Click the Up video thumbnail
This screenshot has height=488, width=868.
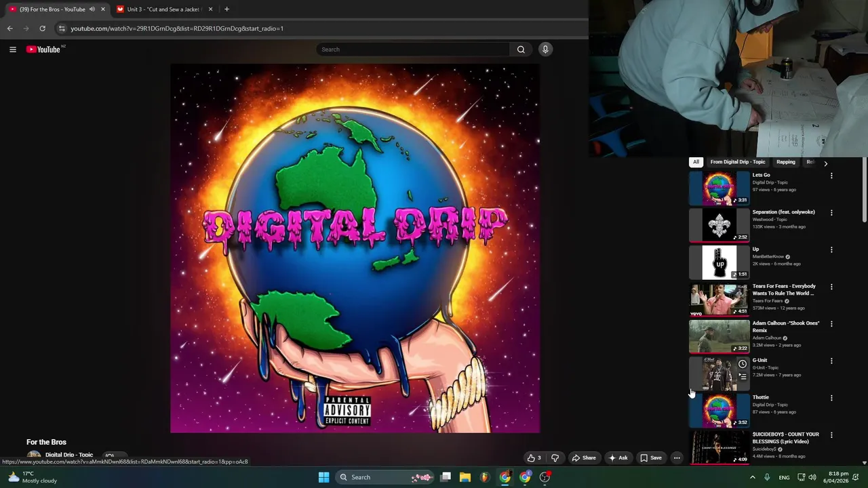point(719,262)
